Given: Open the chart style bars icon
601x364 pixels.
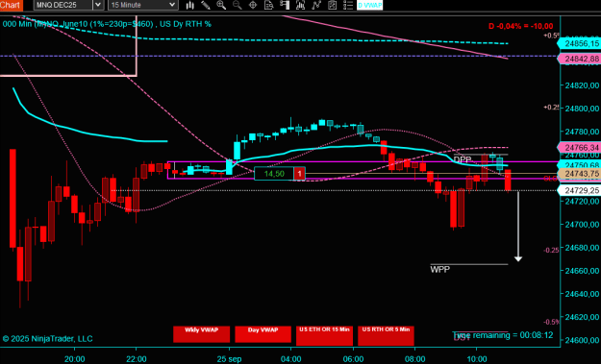Looking at the screenshot, I should coord(189,5).
